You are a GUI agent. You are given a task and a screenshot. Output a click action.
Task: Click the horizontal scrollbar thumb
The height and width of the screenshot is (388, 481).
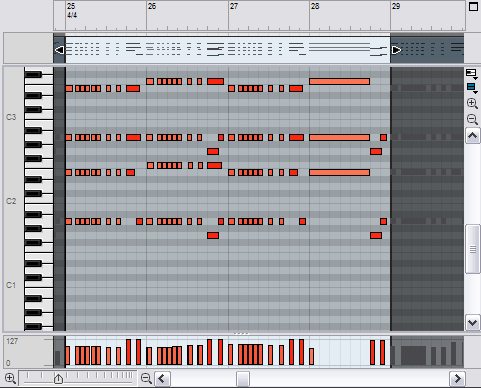(x=243, y=379)
